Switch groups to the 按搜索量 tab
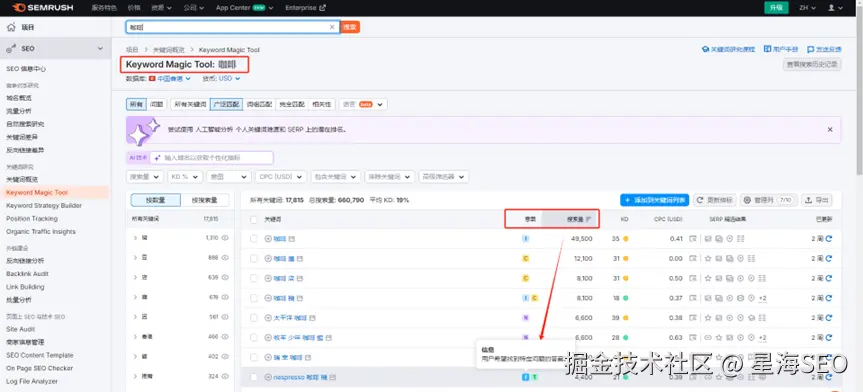The width and height of the screenshot is (863, 392). coord(204,200)
